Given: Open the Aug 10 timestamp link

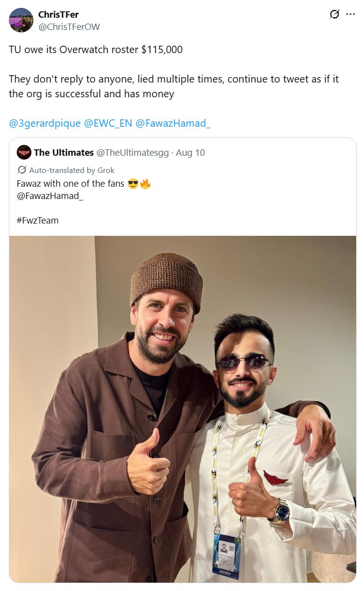Looking at the screenshot, I should click(191, 152).
